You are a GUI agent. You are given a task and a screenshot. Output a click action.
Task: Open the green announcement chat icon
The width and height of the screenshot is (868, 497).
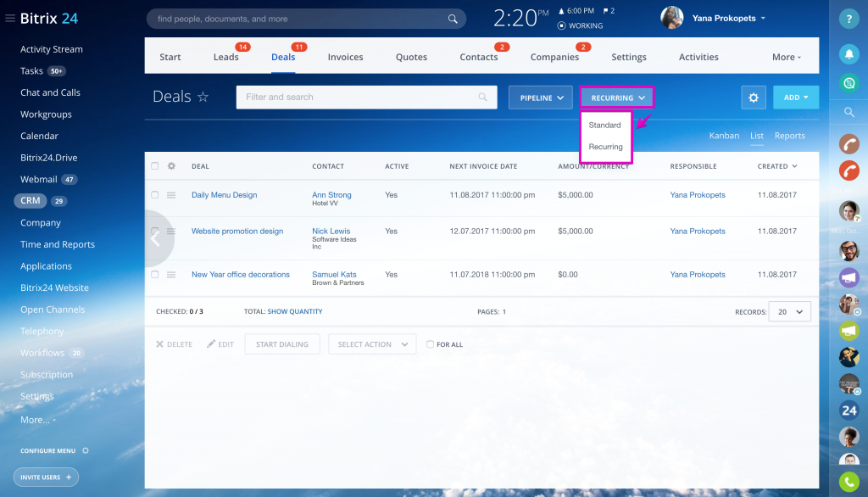849,331
